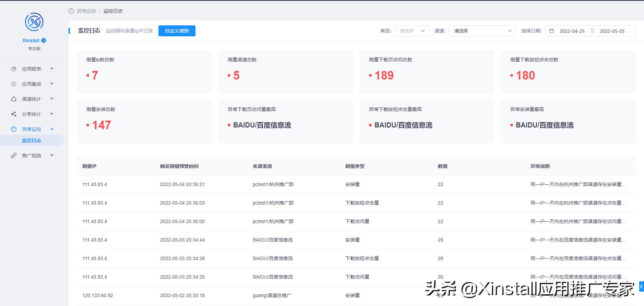Click the 异常说明 column header
Image resolution: width=644 pixels, height=306 pixels.
540,166
